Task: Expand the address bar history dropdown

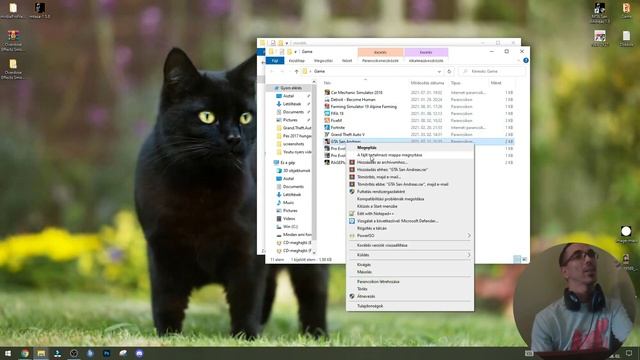Action: (439, 71)
